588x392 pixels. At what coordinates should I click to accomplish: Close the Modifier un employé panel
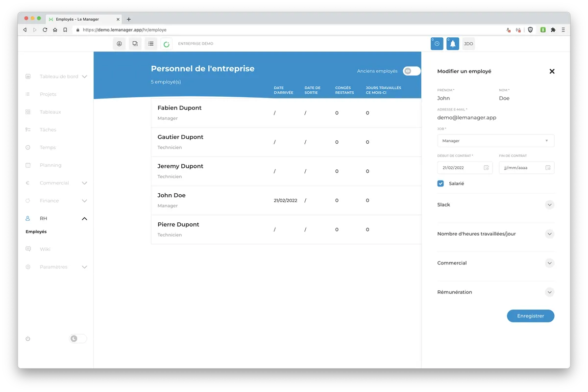pyautogui.click(x=552, y=71)
